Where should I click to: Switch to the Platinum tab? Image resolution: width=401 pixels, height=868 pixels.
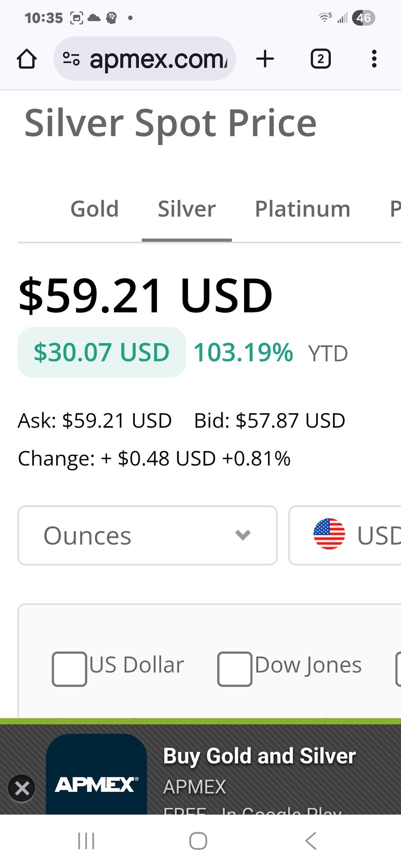point(302,209)
